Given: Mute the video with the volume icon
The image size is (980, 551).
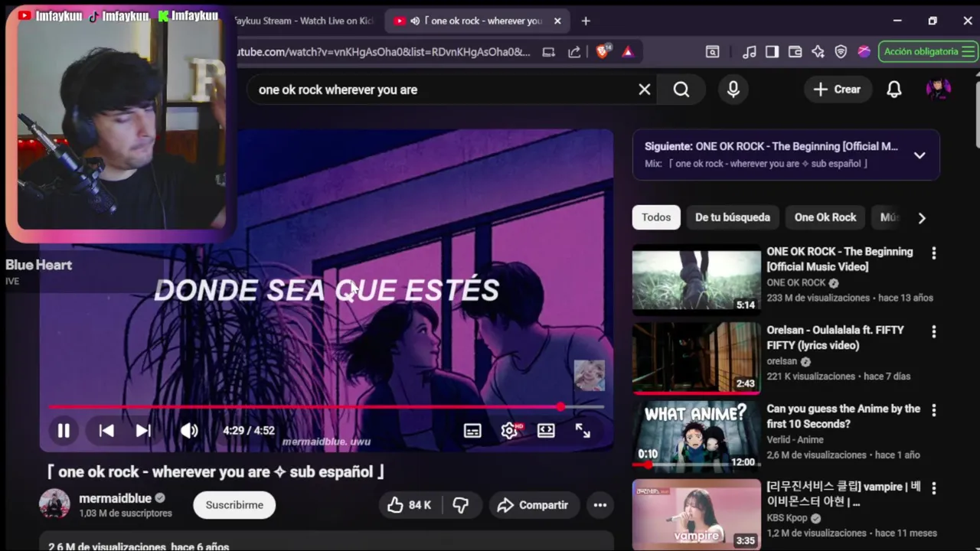Looking at the screenshot, I should (189, 431).
